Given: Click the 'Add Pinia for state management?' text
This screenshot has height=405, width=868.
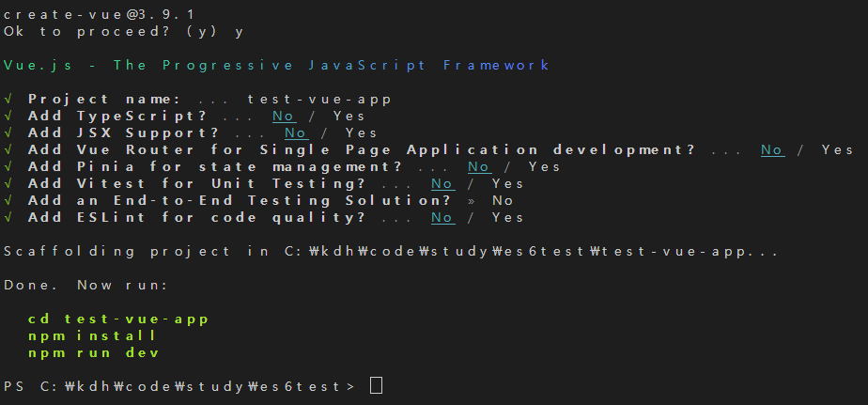Looking at the screenshot, I should pyautogui.click(x=215, y=166).
